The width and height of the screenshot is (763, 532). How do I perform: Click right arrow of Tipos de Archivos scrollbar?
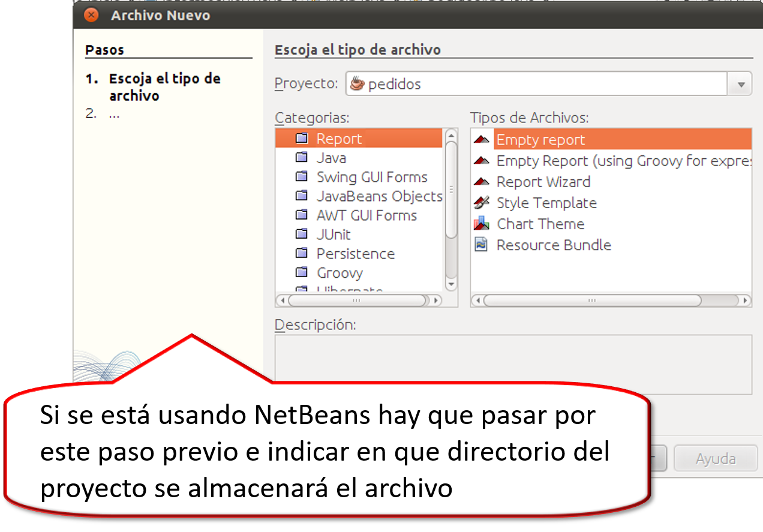745,300
